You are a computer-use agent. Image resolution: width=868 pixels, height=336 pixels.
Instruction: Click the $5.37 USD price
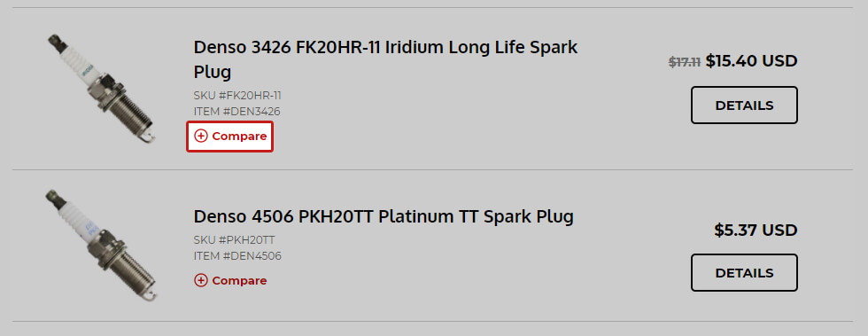click(x=756, y=231)
